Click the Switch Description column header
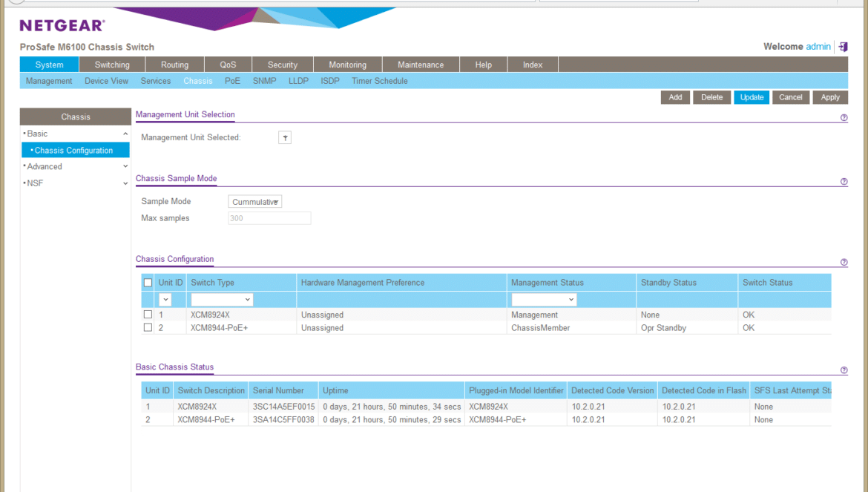 pos(211,390)
